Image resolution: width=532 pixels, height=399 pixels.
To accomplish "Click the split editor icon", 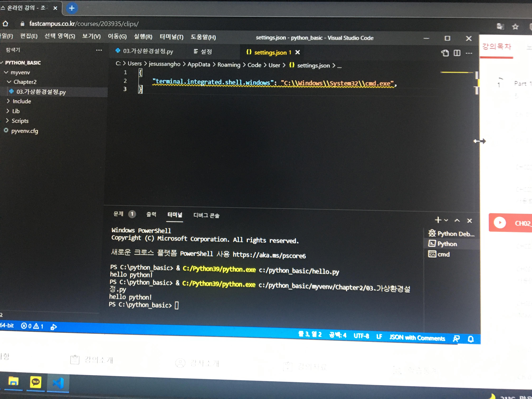I will pyautogui.click(x=457, y=53).
